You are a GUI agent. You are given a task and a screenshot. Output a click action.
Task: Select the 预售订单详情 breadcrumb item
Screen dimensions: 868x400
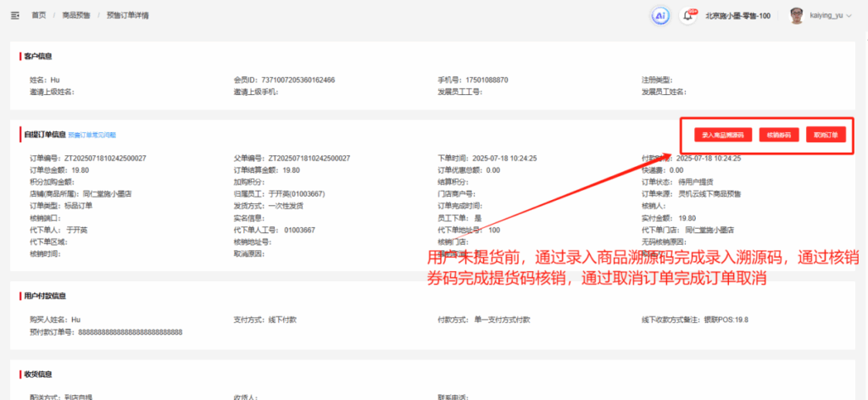(x=127, y=15)
